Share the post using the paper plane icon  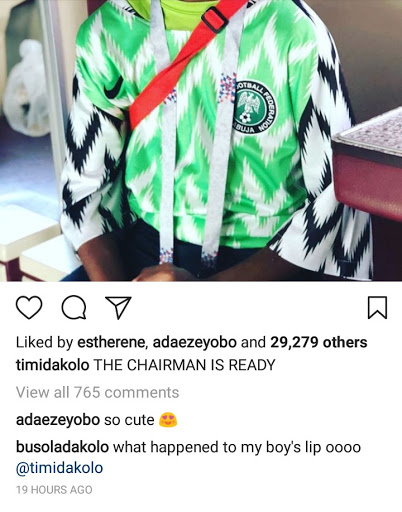pyautogui.click(x=118, y=307)
